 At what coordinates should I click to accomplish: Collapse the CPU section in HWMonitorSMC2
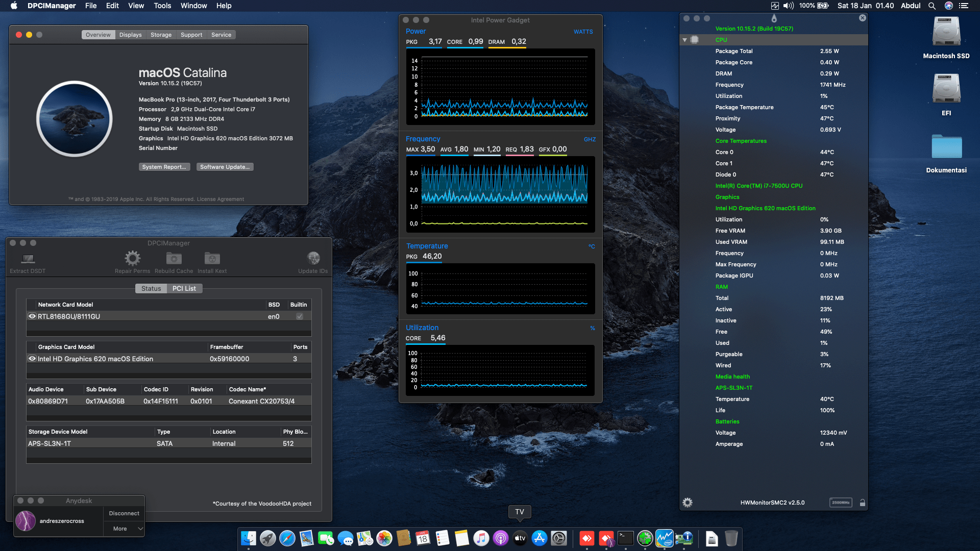point(684,40)
